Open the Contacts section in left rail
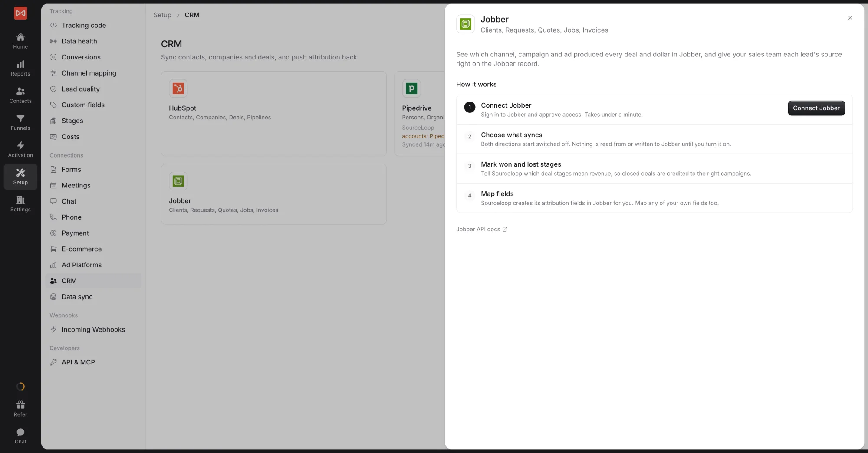 [20, 95]
